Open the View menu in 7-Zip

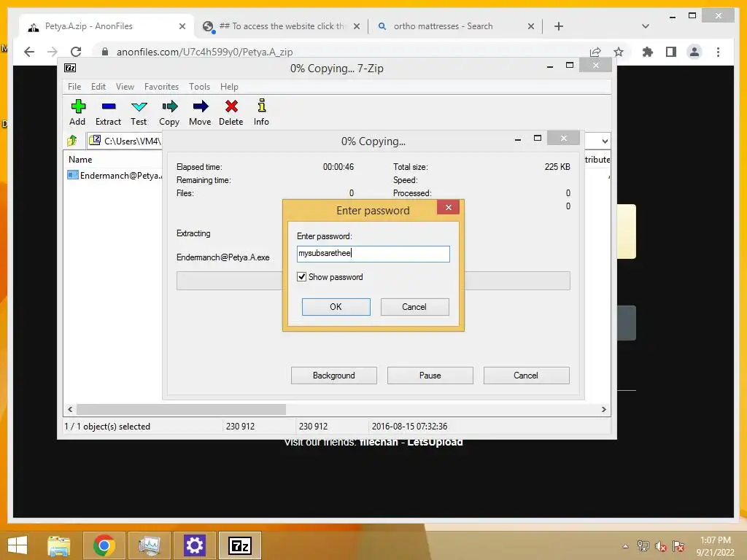tap(125, 87)
